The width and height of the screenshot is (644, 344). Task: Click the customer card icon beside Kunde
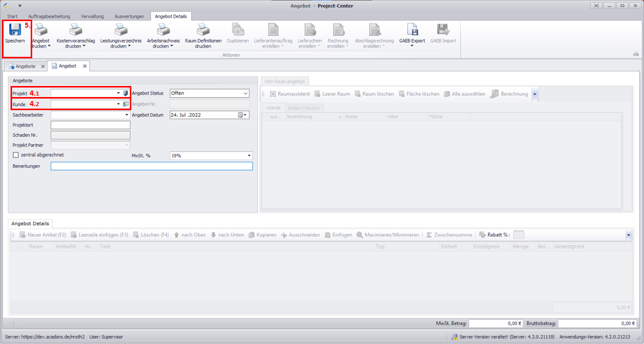point(126,104)
